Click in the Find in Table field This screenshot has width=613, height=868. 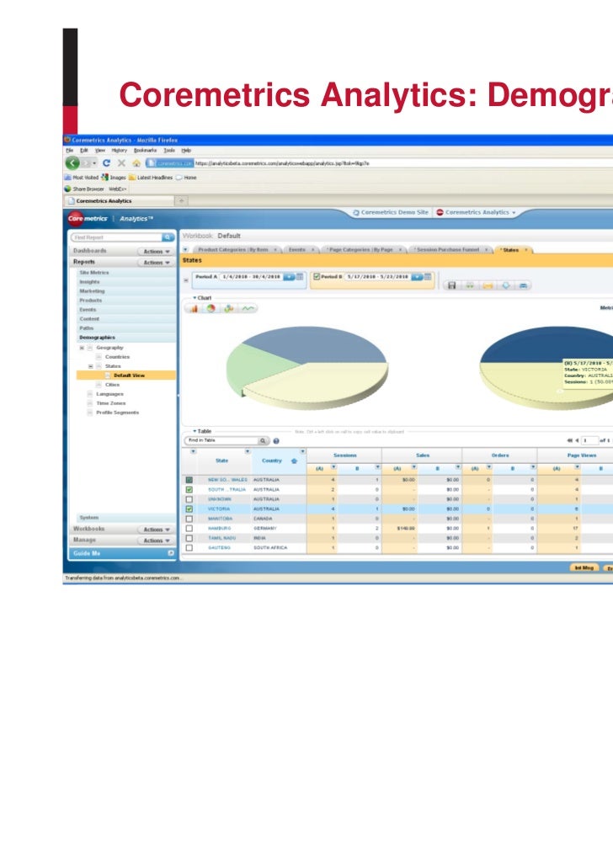pos(222,440)
